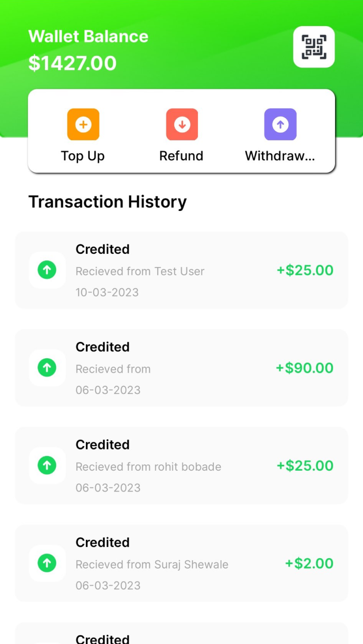The image size is (363, 644).
Task: Select the +$90.00 credited amount
Action: pyautogui.click(x=304, y=368)
